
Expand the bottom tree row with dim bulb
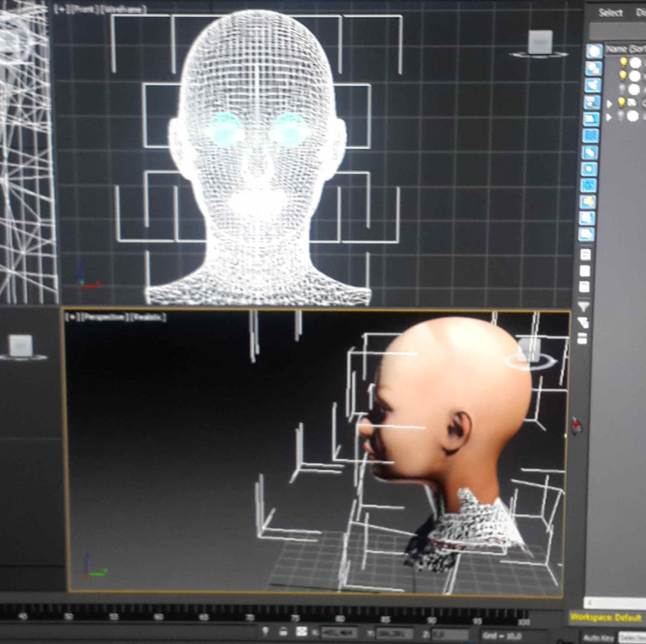[x=609, y=118]
